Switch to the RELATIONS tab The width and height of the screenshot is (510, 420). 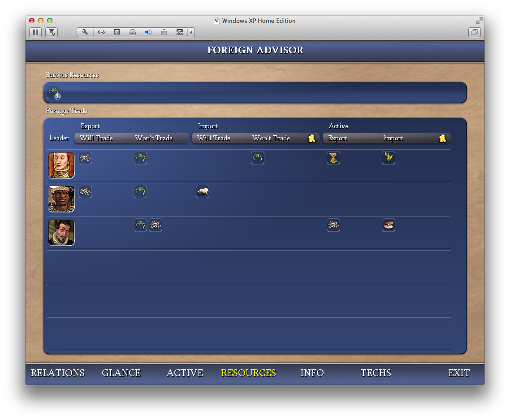[x=57, y=373]
